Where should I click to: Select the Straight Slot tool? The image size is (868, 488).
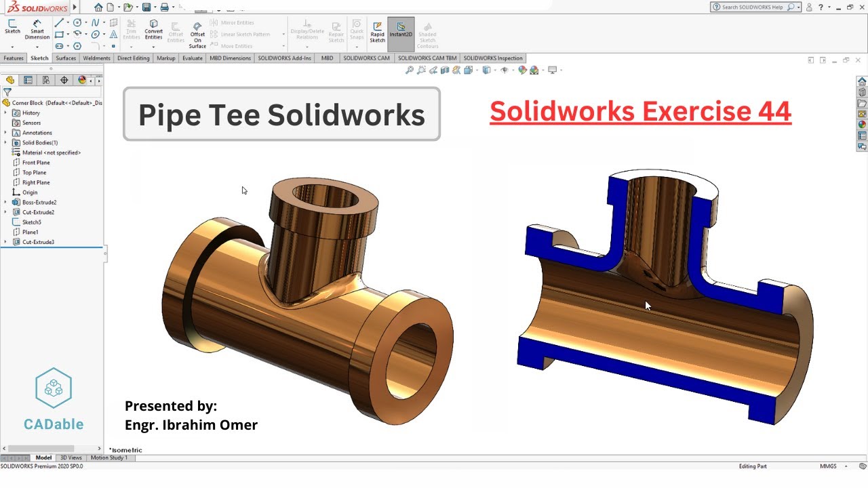point(59,46)
